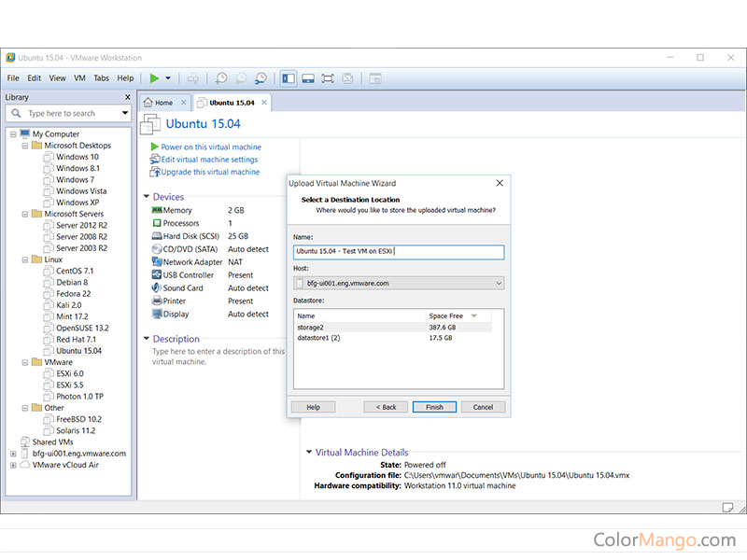The image size is (747, 560).
Task: Click the Sound Card device icon
Action: coord(157,288)
